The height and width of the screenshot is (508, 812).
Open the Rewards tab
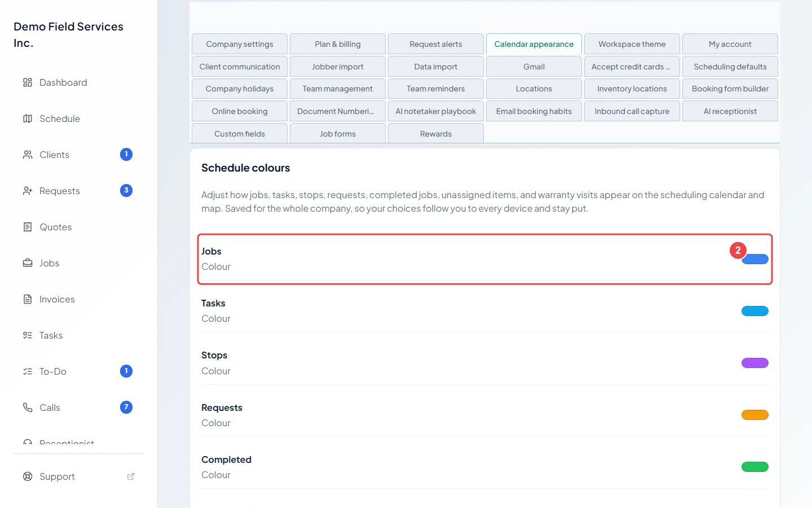(436, 133)
